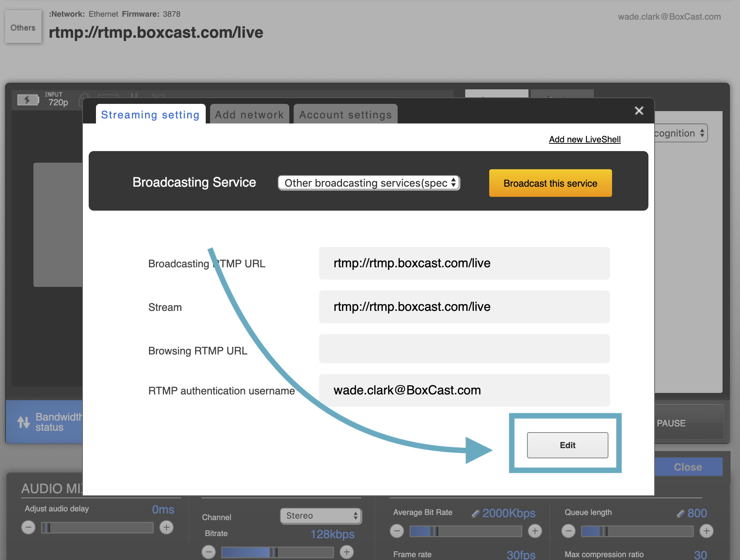The height and width of the screenshot is (560, 740).
Task: Click the X icon to dismiss the dialog
Action: click(x=639, y=111)
